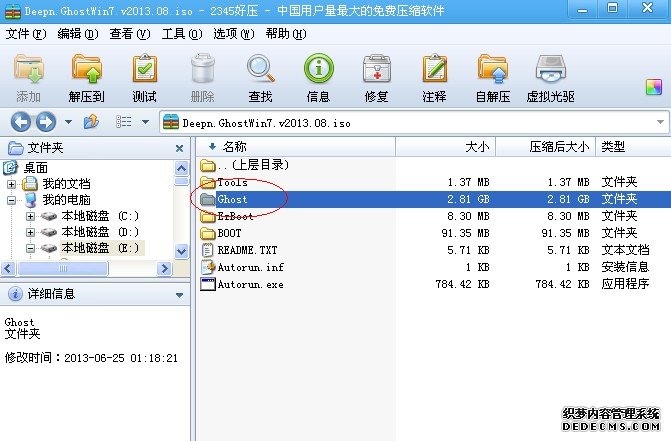This screenshot has height=441, width=671.
Task: Click the horizontal scrollbar thumb in folder tree
Action: [63, 269]
